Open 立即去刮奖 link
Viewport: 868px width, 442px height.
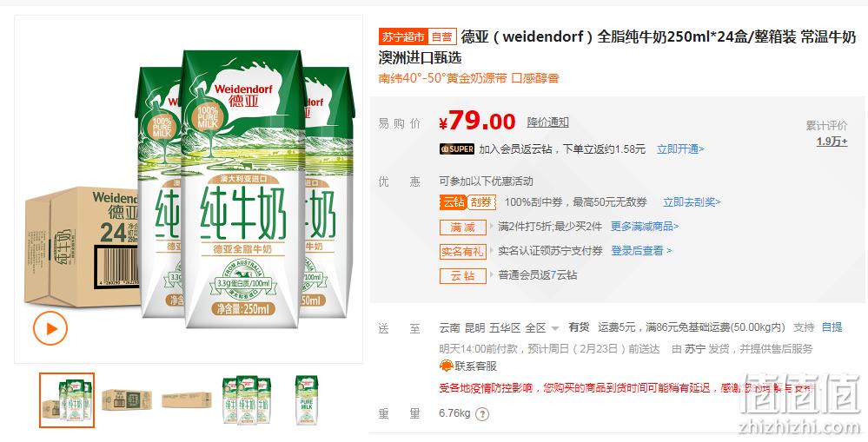[692, 202]
